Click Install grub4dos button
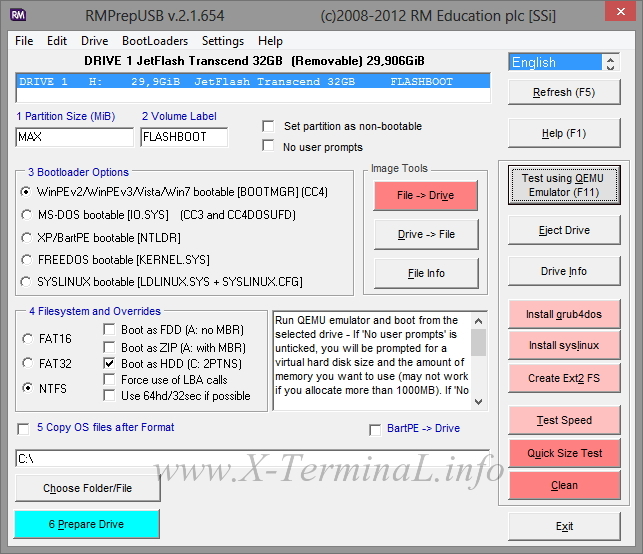Viewport: 643px width, 554px height. (x=564, y=314)
